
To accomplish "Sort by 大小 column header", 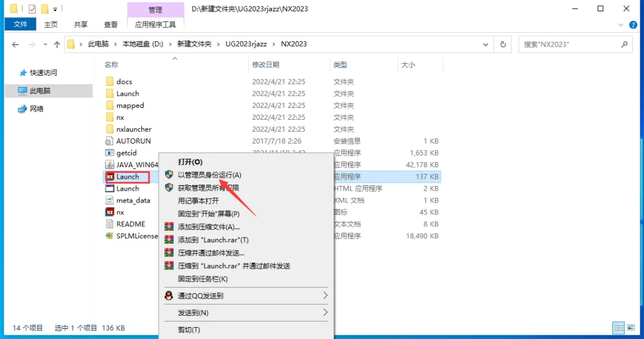I will (408, 65).
